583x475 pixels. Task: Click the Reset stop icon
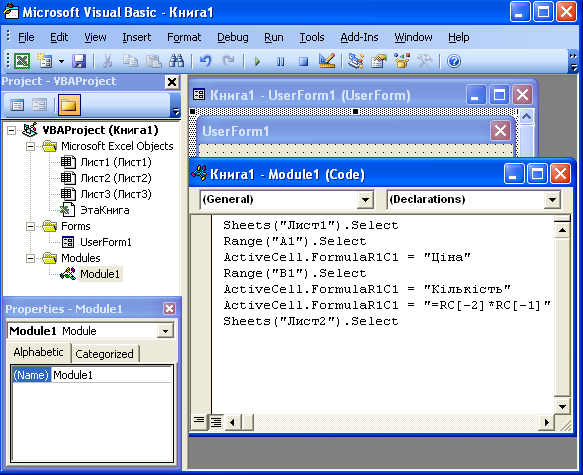point(303,61)
